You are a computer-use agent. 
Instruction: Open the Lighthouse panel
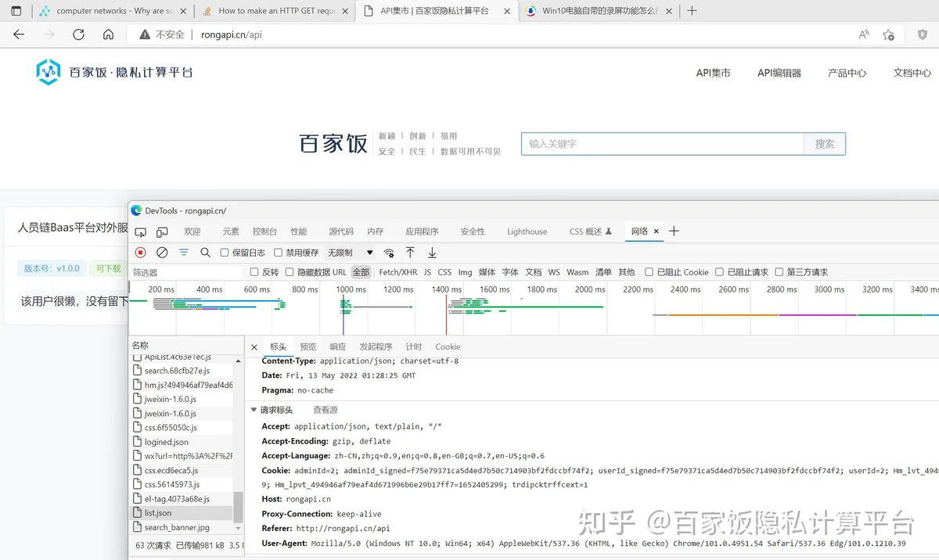coord(527,232)
